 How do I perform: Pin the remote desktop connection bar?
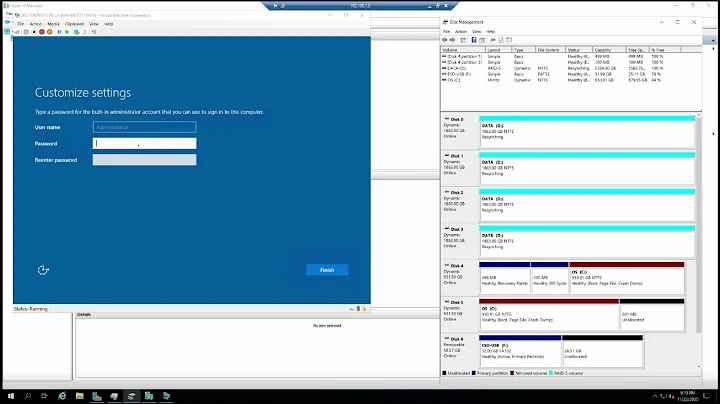point(276,6)
